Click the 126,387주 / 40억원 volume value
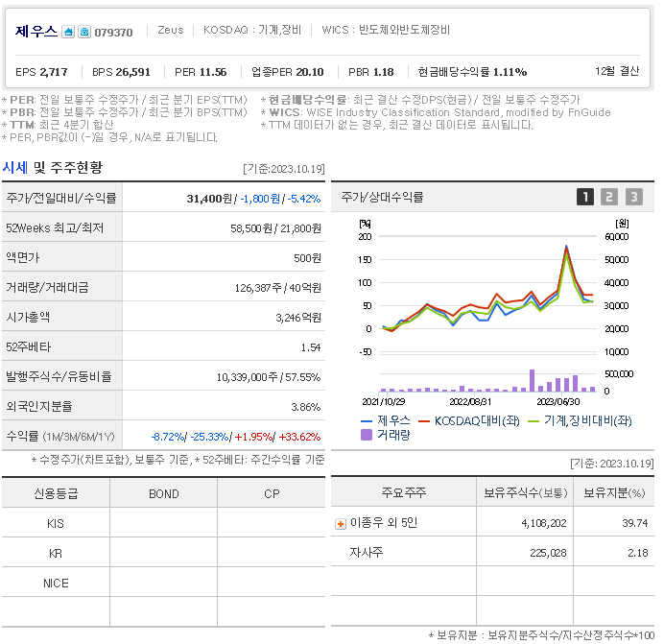The height and width of the screenshot is (644, 664). tap(278, 288)
